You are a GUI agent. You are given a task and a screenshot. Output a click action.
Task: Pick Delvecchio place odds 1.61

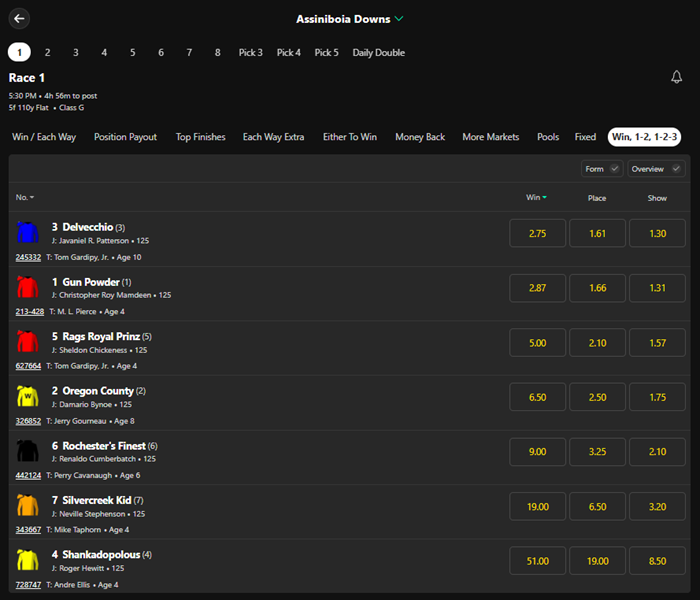point(597,233)
